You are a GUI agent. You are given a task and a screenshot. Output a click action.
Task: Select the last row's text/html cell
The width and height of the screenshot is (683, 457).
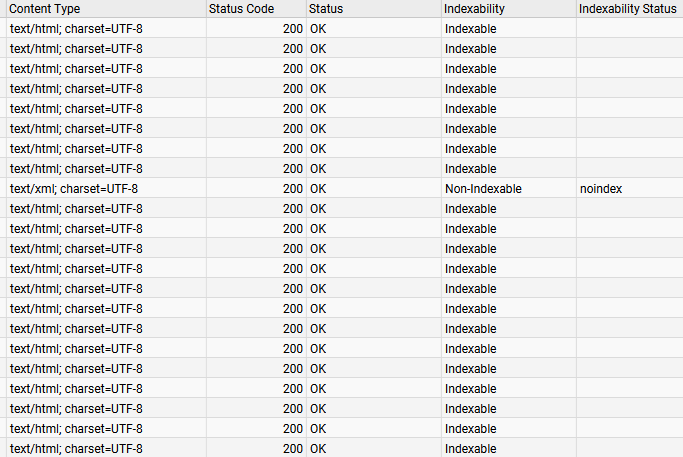click(76, 448)
